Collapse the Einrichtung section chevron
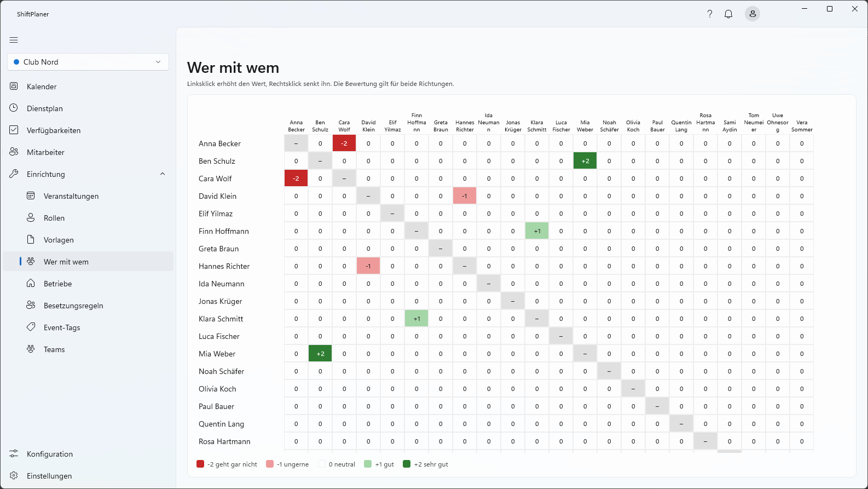 pos(163,174)
